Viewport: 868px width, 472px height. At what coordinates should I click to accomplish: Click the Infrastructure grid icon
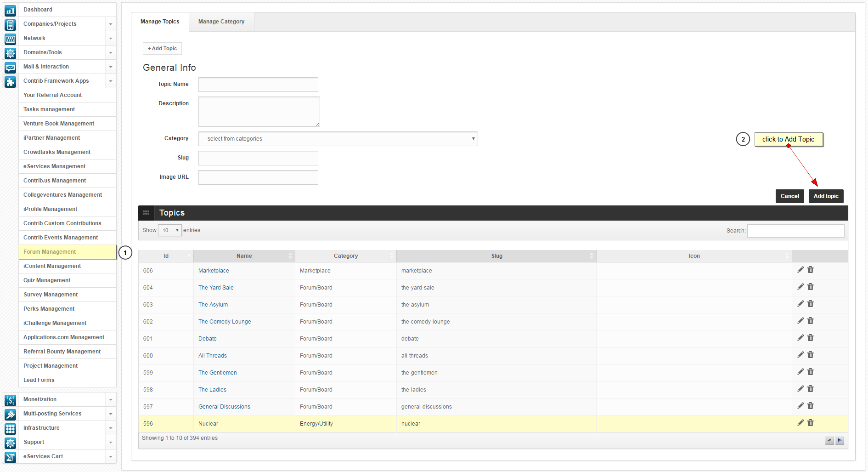[10, 428]
